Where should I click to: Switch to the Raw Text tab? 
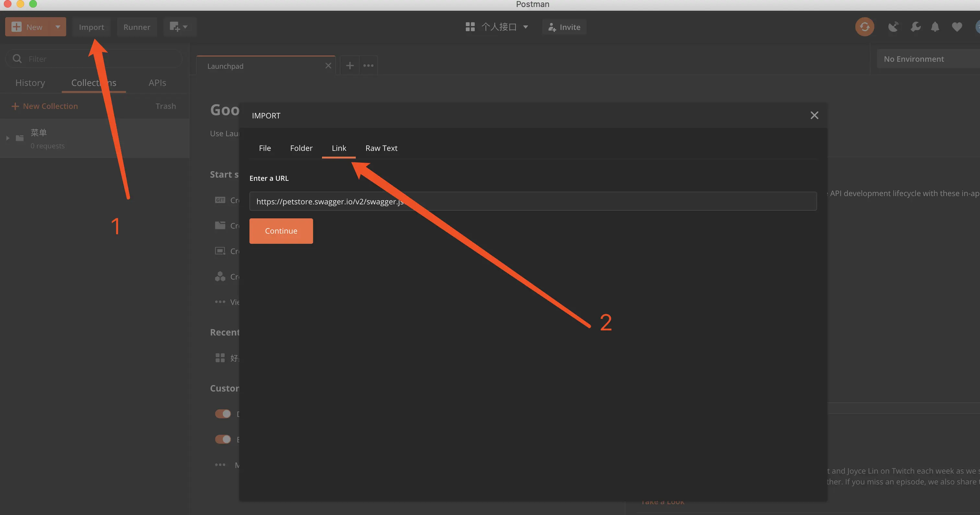pos(381,148)
